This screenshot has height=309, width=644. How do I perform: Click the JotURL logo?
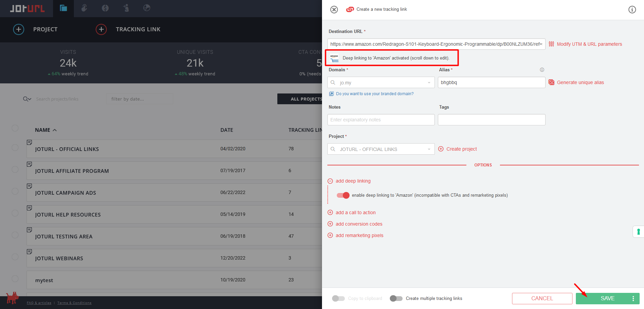[27, 9]
